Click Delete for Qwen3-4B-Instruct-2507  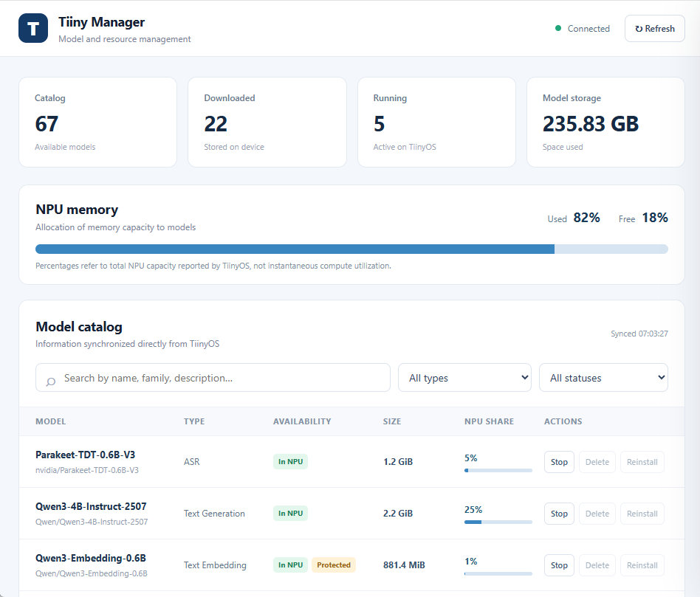(597, 514)
